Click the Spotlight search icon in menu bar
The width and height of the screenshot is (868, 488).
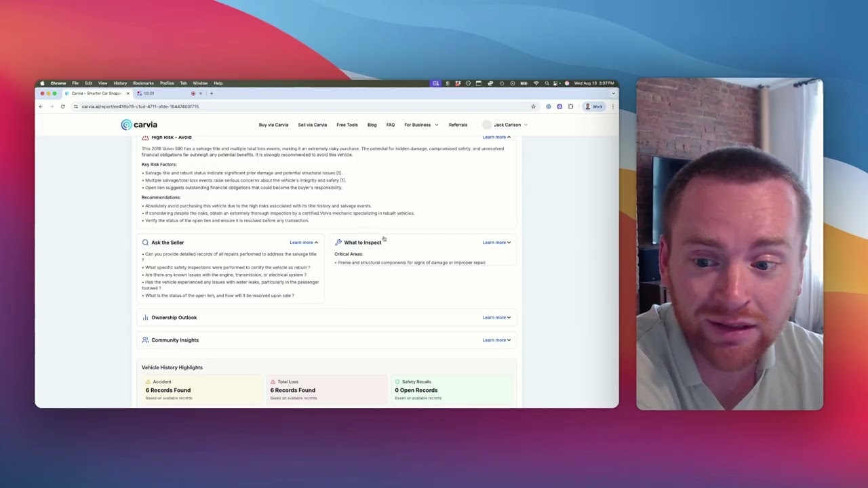(547, 83)
